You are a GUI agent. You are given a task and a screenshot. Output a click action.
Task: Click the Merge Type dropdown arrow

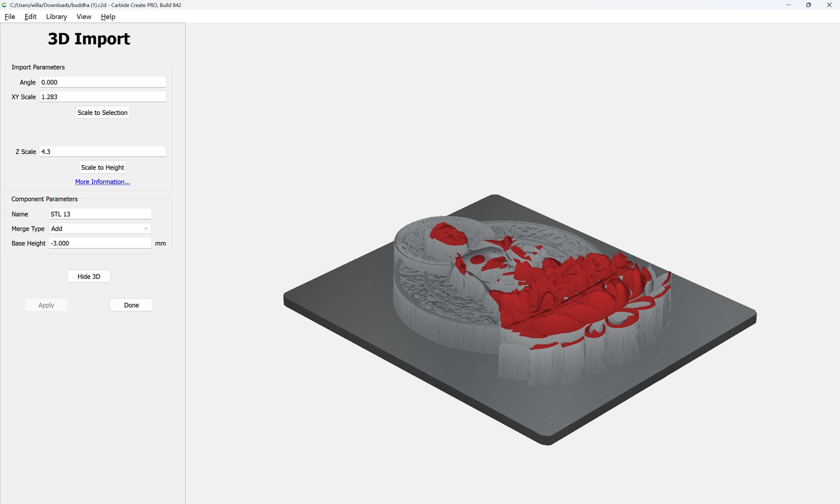pos(146,228)
